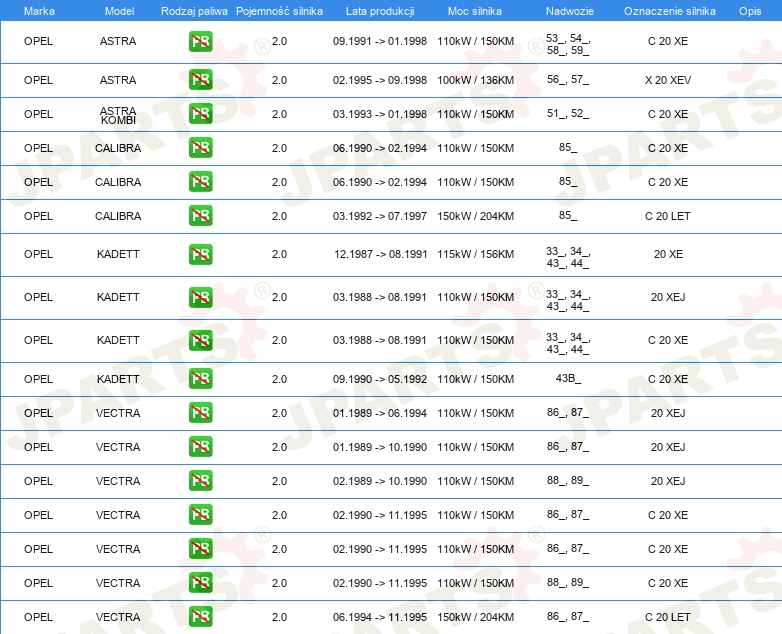Click production years 01.1989 -> 06.1994
Viewport: 782px width, 634px height.
pos(380,413)
